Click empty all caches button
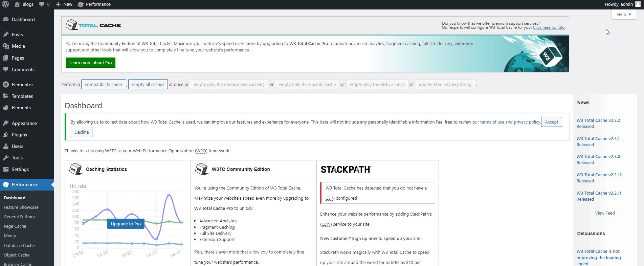 point(148,84)
